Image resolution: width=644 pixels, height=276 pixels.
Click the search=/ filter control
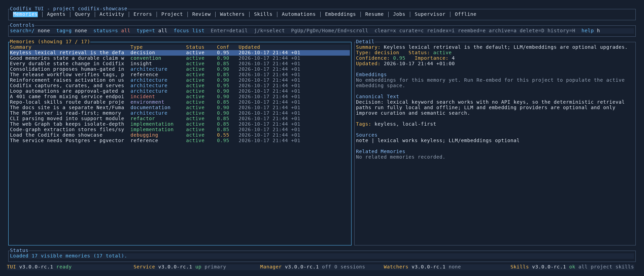tap(30, 31)
